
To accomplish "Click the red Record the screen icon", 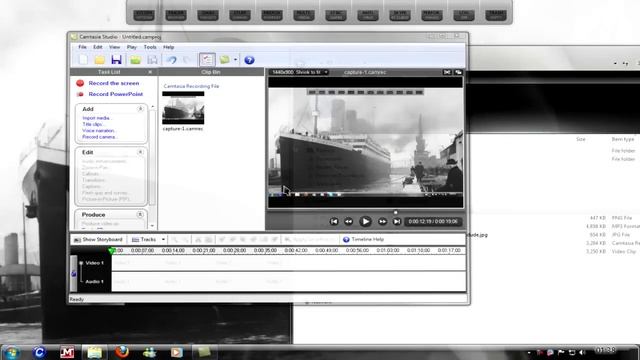I will pos(80,83).
